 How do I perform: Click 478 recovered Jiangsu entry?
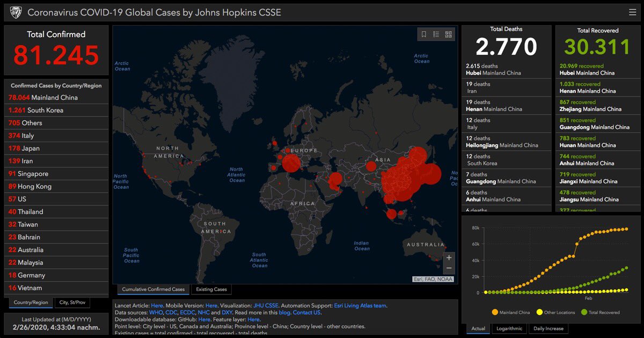(x=597, y=196)
